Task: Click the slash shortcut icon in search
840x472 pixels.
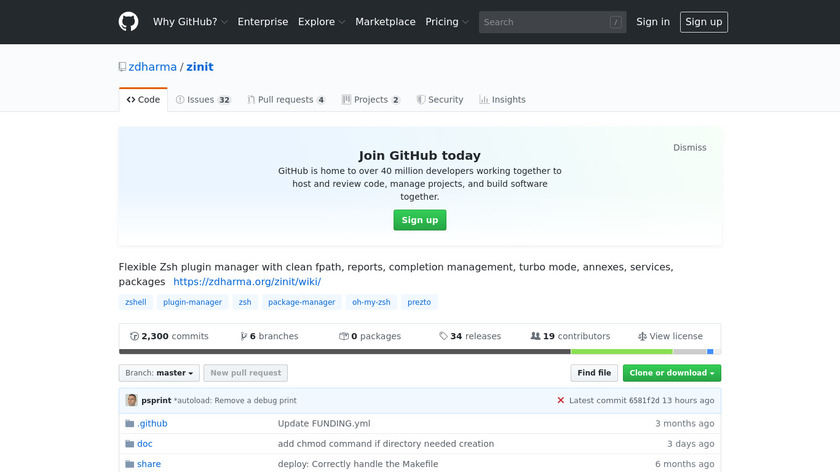Action: [x=616, y=22]
